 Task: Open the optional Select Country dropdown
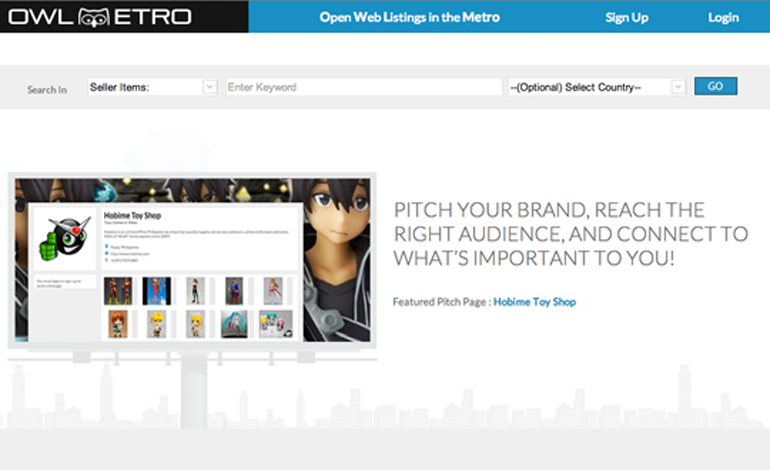tap(597, 87)
